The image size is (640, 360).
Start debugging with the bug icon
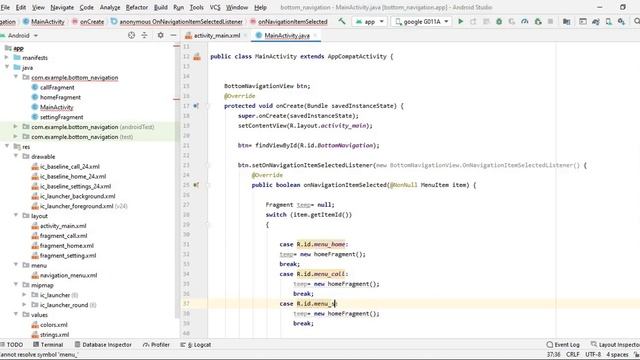[x=499, y=21]
